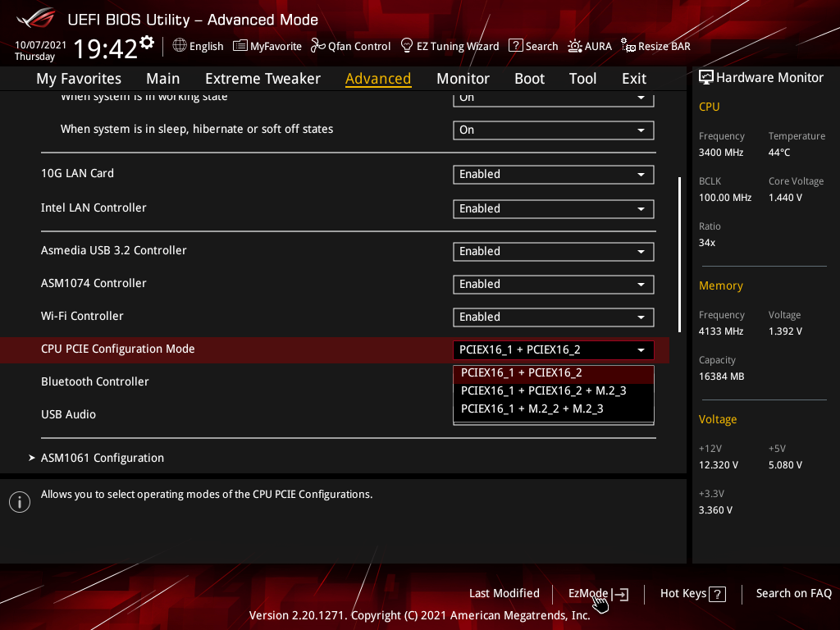Open time settings via gear icon
Image resolution: width=840 pixels, height=630 pixels.
point(147,43)
